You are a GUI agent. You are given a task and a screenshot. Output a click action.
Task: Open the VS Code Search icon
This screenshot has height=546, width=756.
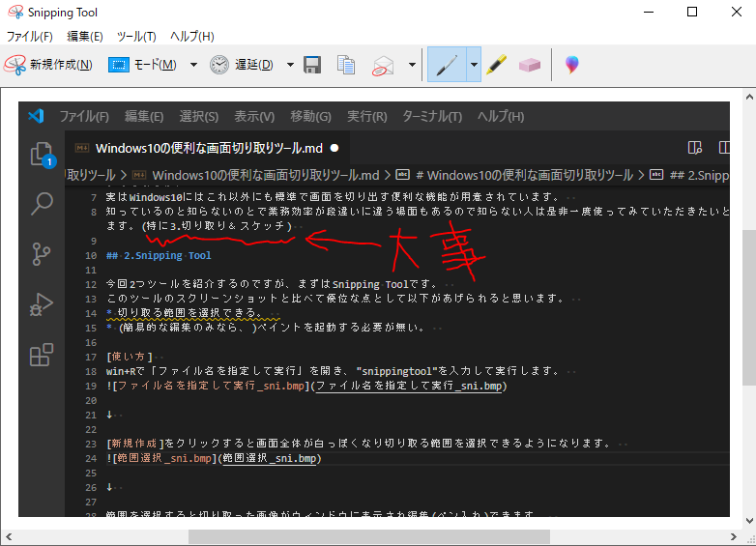[42, 203]
